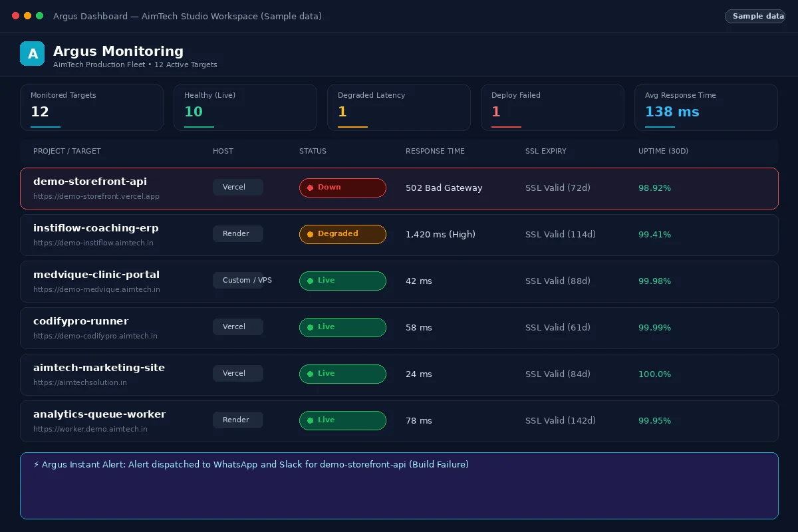
Task: Click the Live badge for aimtech-marketing-site
Action: 342,374
